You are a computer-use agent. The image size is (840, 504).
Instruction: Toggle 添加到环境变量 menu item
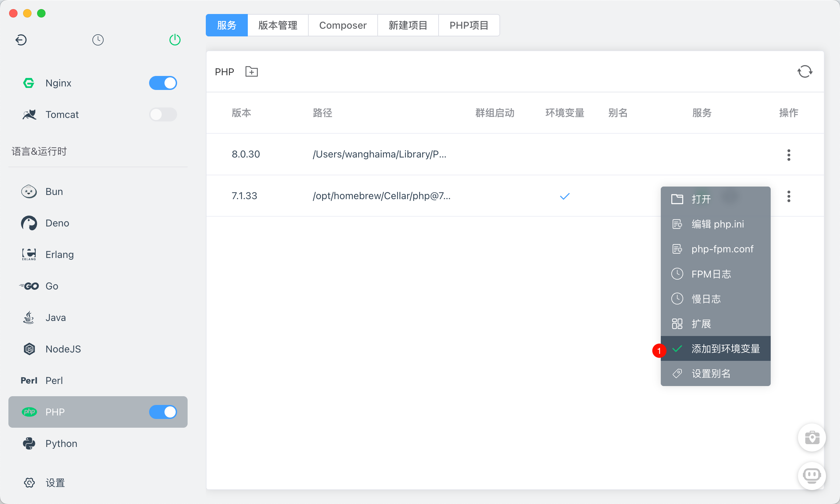[x=715, y=349]
